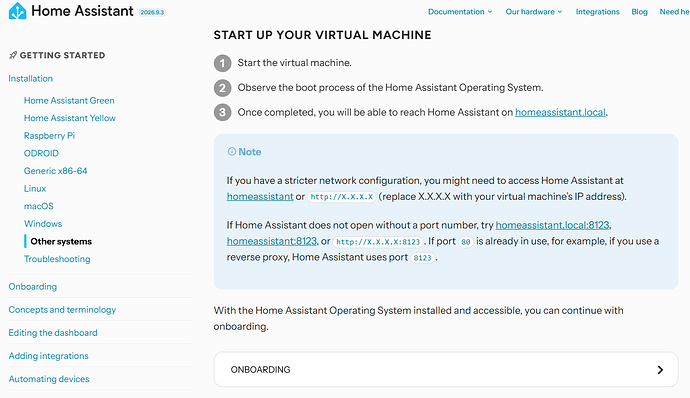Screen dimensions: 690x398
Task: Expand the Documentation dropdown menu
Action: (460, 12)
